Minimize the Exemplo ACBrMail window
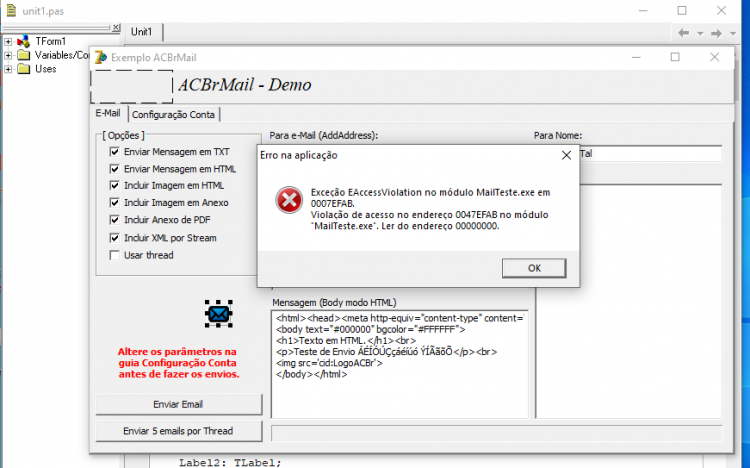 click(636, 57)
